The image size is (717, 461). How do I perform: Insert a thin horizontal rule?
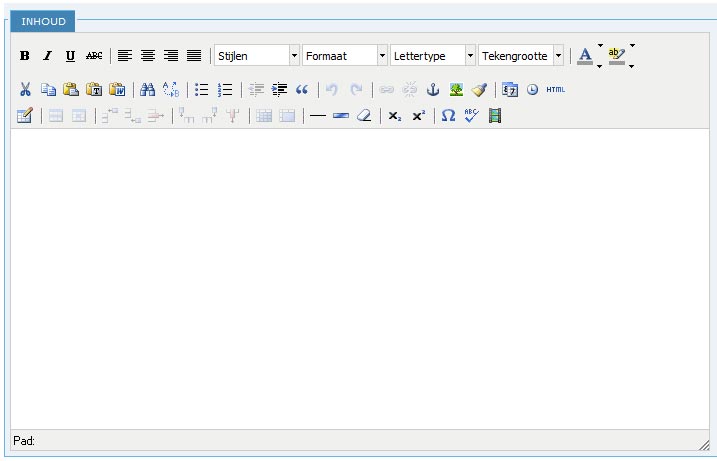pos(318,116)
